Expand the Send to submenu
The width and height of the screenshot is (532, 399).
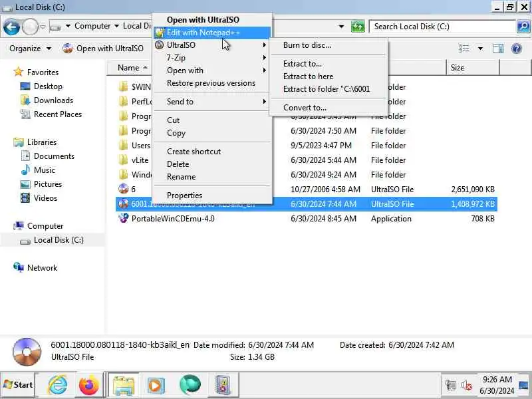point(212,102)
